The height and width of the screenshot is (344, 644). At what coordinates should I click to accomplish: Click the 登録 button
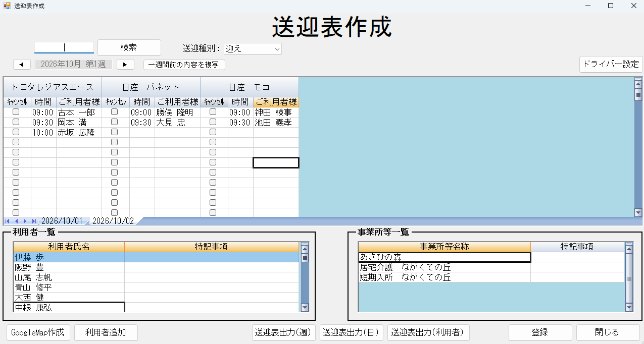click(540, 332)
